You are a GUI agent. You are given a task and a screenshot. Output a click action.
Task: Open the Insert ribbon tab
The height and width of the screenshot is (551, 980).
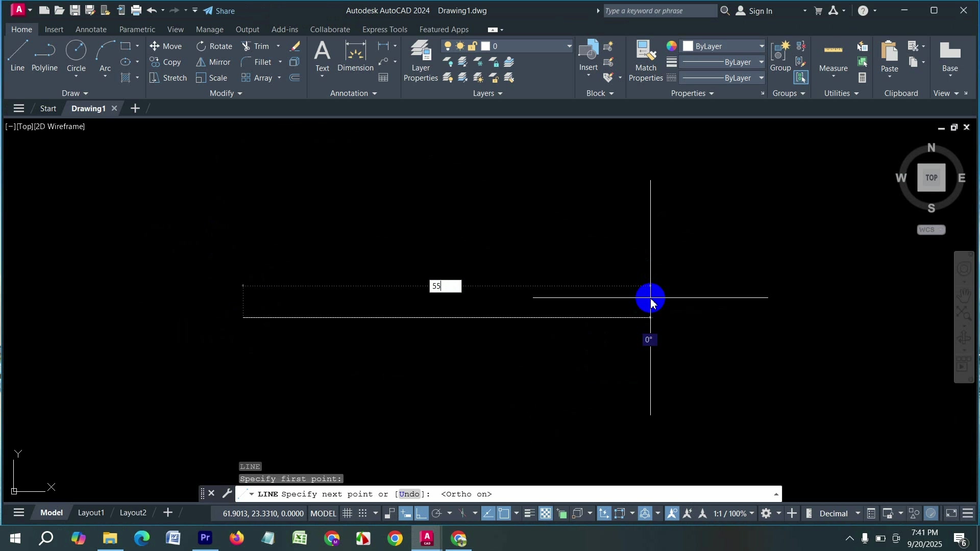click(x=54, y=30)
